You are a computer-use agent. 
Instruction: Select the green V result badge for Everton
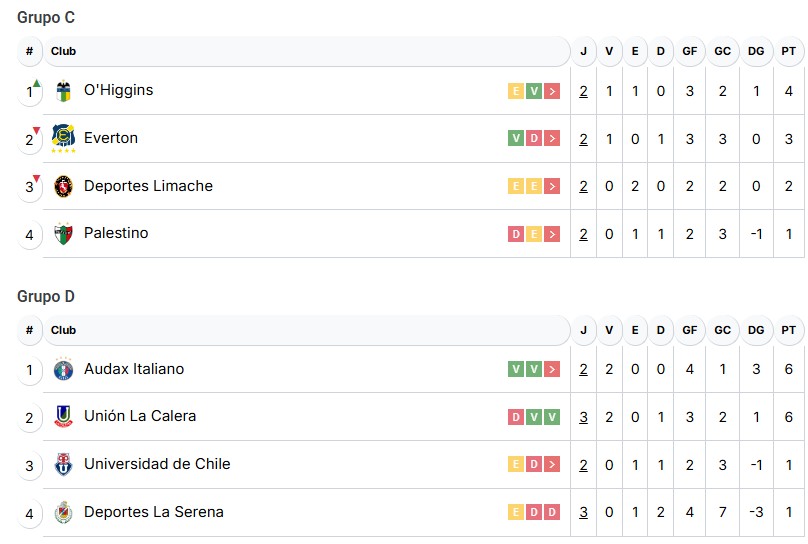coord(516,138)
